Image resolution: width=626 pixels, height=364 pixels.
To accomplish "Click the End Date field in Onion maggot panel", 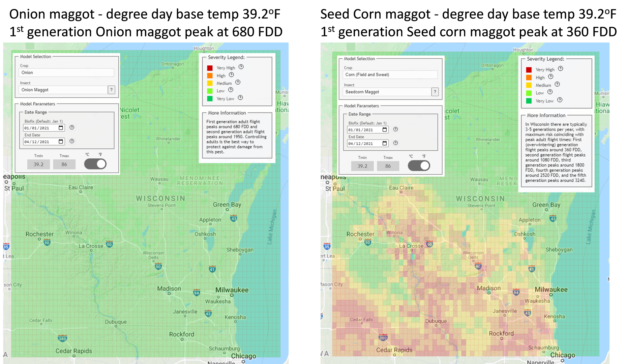I will [44, 142].
